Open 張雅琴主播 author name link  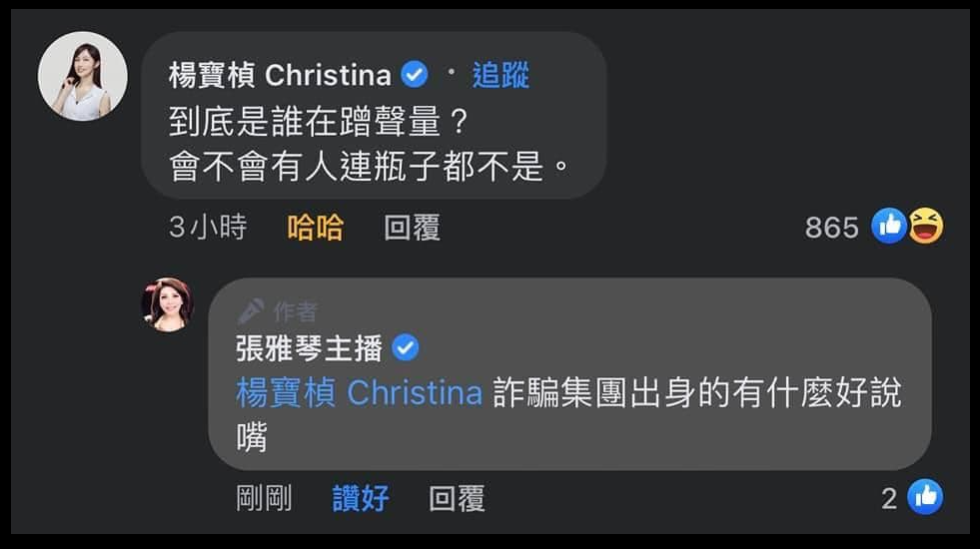point(309,348)
